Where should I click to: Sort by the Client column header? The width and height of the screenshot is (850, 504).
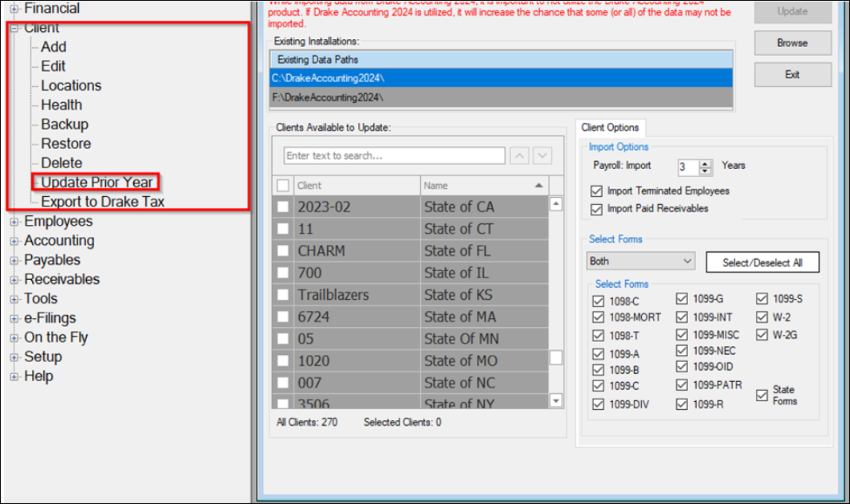tap(356, 186)
